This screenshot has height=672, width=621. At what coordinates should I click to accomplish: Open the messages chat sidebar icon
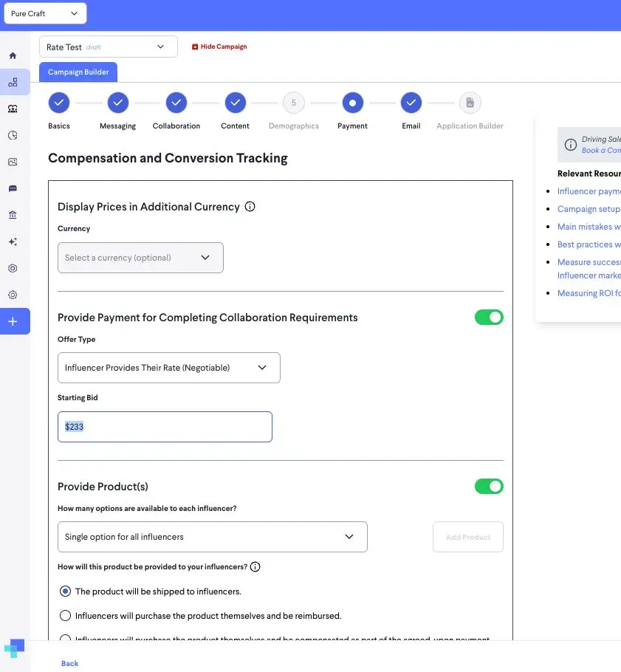13,188
